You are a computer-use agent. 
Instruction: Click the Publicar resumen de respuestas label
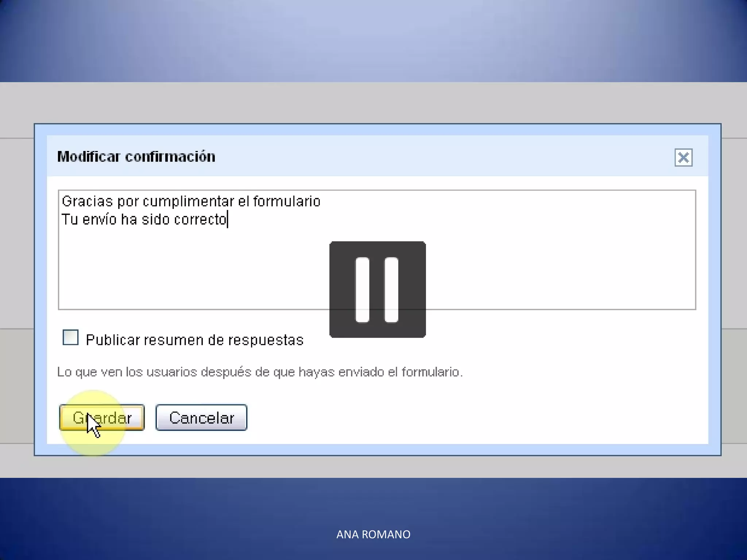194,340
